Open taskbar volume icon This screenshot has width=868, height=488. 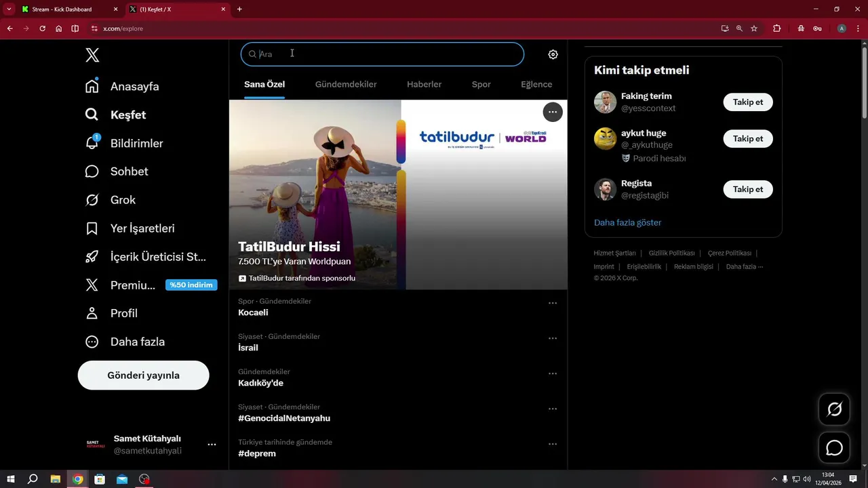807,479
